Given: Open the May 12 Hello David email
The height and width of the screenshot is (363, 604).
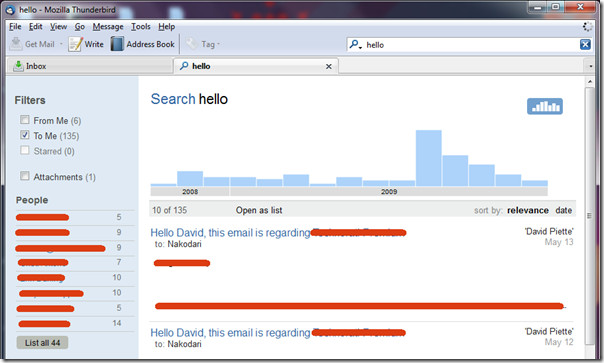Looking at the screenshot, I should (230, 333).
